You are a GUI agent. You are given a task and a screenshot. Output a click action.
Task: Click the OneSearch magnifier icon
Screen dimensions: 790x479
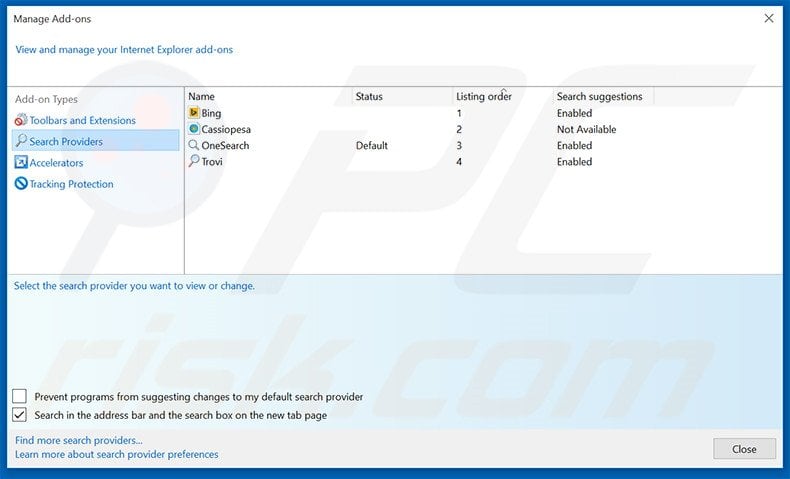pos(193,145)
